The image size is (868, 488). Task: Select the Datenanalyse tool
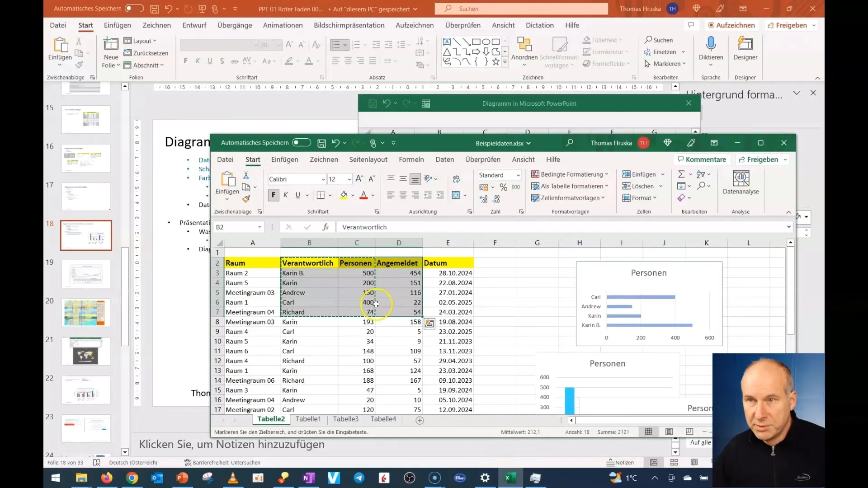(x=741, y=183)
